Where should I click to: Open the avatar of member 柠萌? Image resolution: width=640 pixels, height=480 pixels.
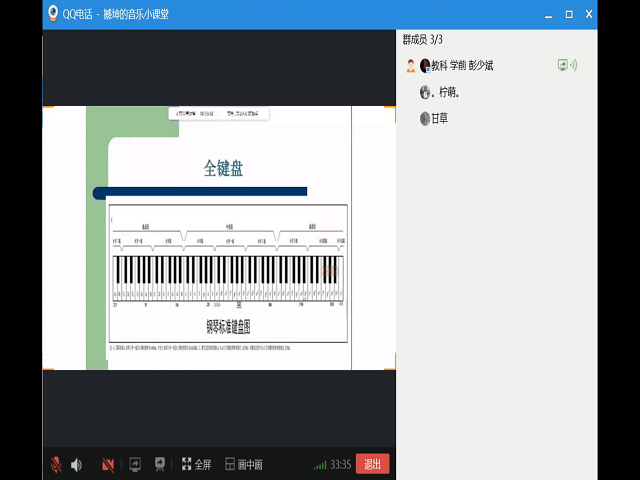pyautogui.click(x=425, y=92)
